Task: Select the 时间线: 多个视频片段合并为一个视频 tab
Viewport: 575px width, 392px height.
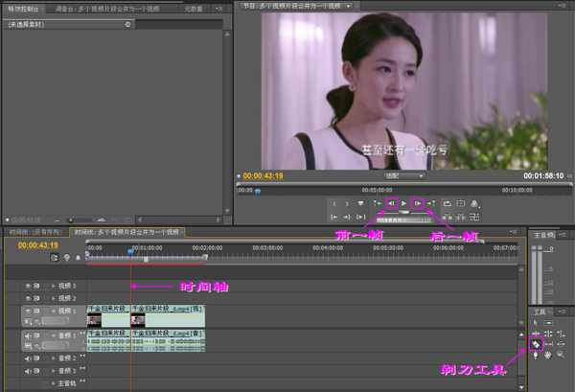Action: pos(126,232)
